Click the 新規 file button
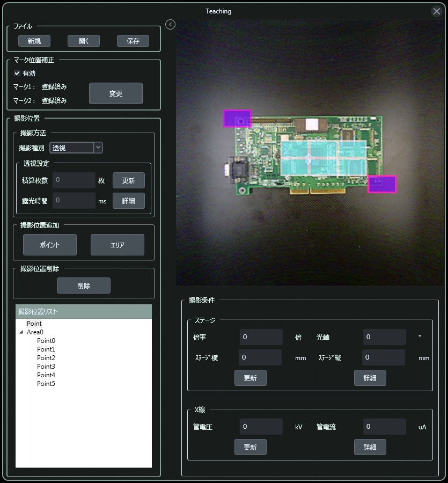 [34, 41]
